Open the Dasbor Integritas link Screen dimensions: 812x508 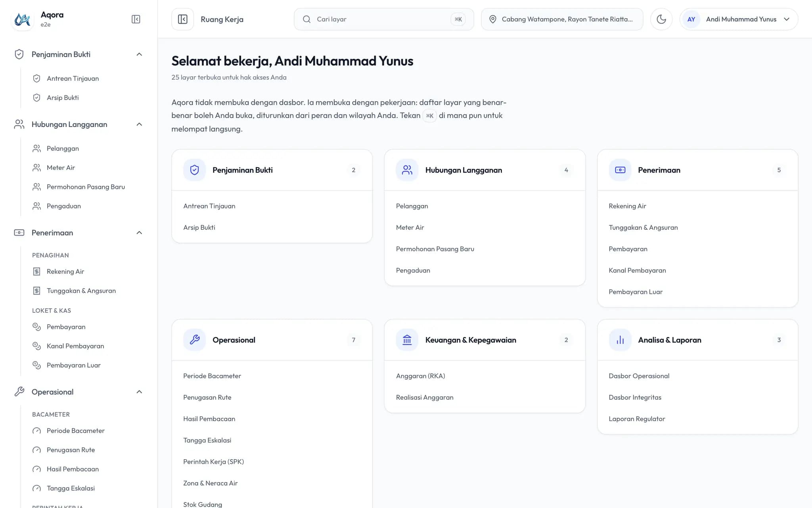click(635, 397)
